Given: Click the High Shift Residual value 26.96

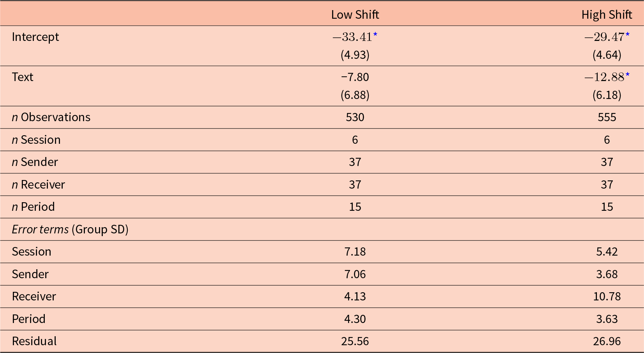Looking at the screenshot, I should 607,341.
